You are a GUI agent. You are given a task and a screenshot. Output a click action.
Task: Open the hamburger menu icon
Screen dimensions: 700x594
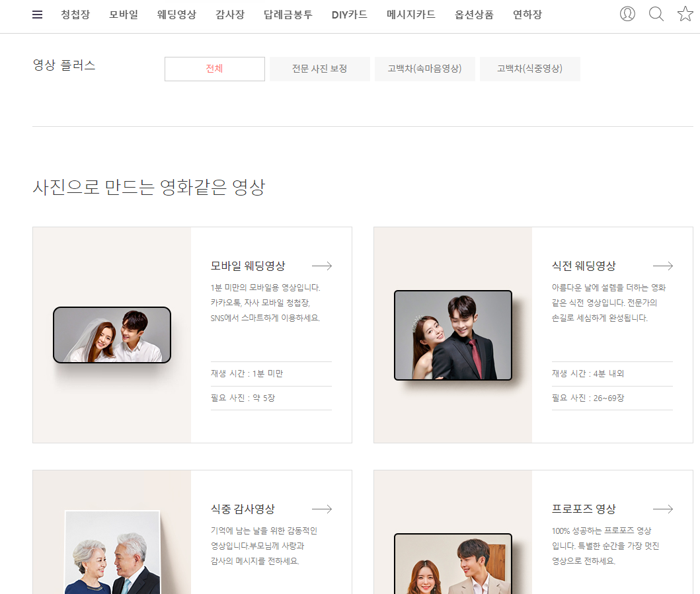(x=38, y=15)
